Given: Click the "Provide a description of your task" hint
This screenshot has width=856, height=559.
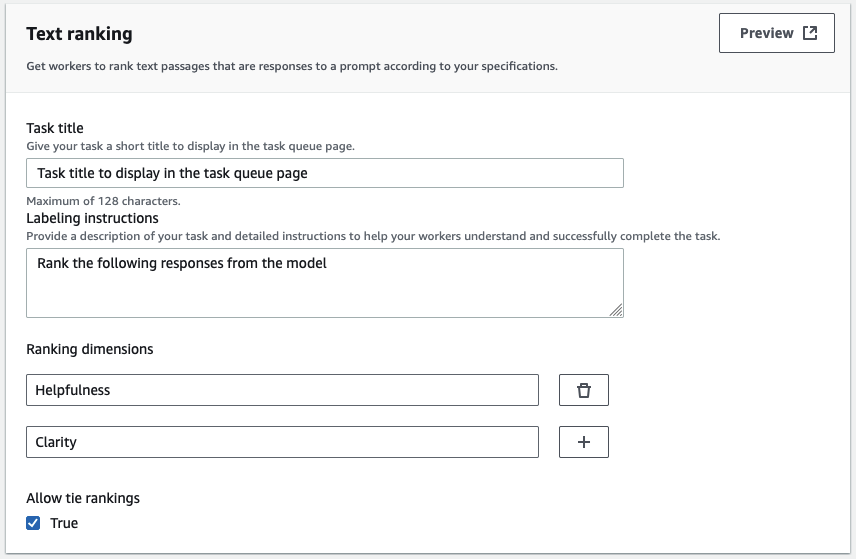Looking at the screenshot, I should [373, 236].
